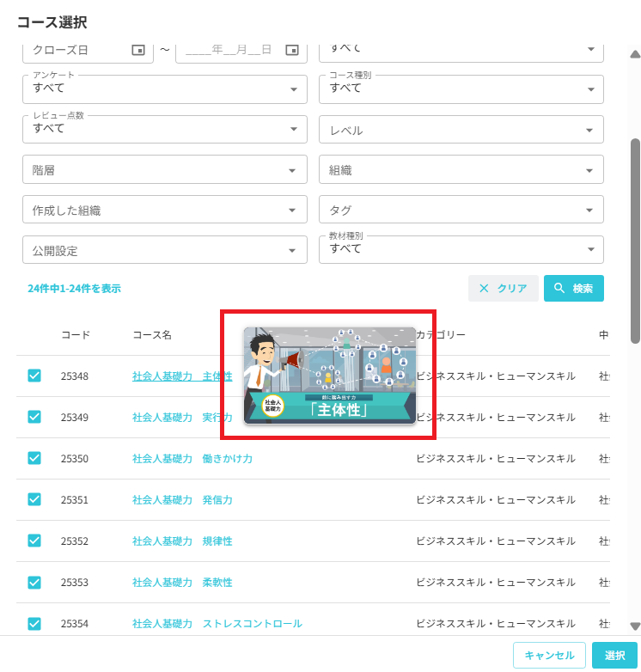641x672 pixels.
Task: Open the タグ dropdown
Action: coord(461,210)
